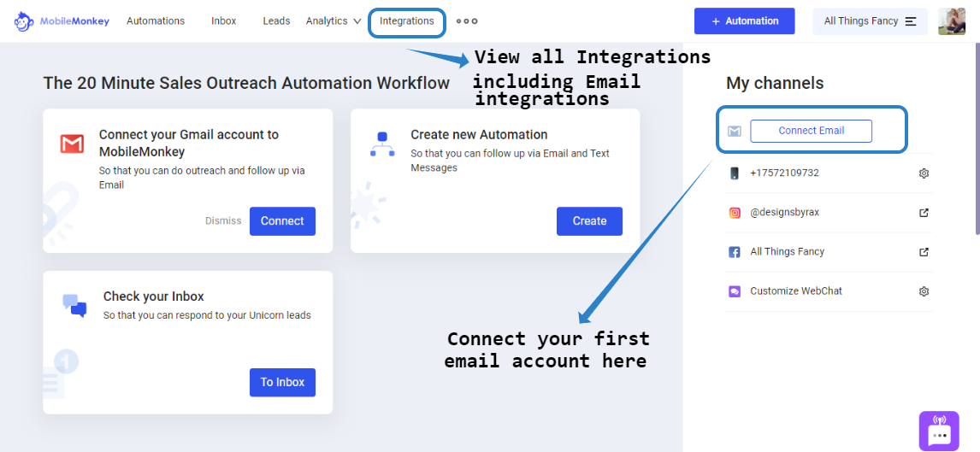This screenshot has height=452, width=980.
Task: Open settings gear for +17572109732
Action: 924,173
